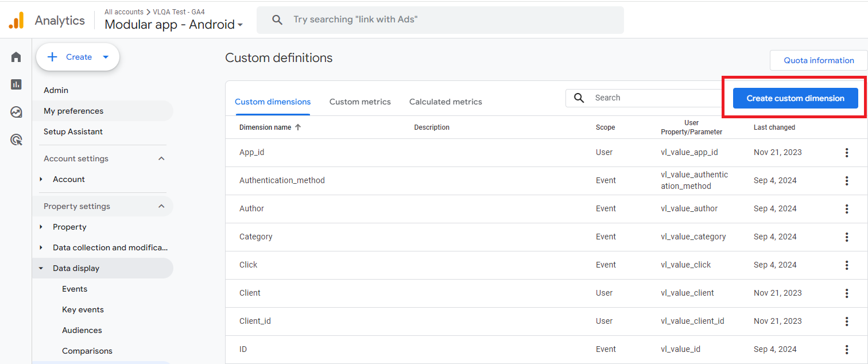
Task: Expand the Property tree item
Action: (41, 227)
